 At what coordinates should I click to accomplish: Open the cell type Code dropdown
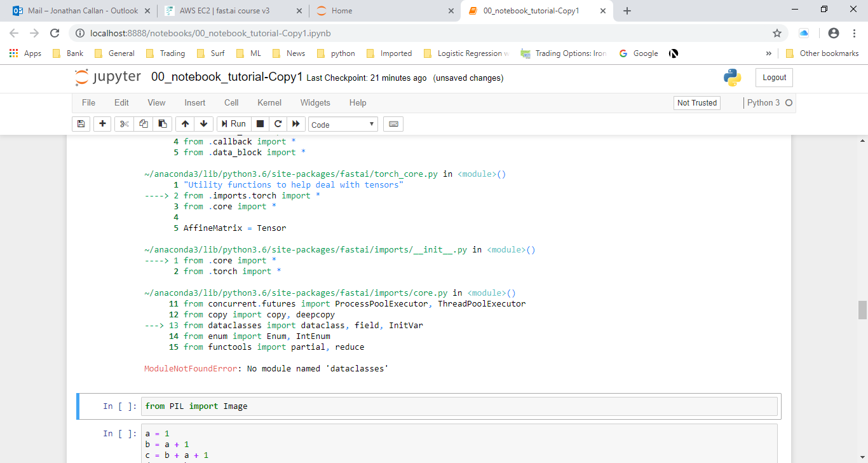pyautogui.click(x=342, y=124)
